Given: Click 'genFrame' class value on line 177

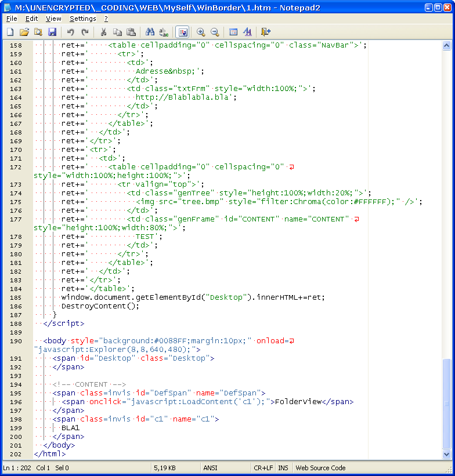Looking at the screenshot, I should click(x=196, y=219).
